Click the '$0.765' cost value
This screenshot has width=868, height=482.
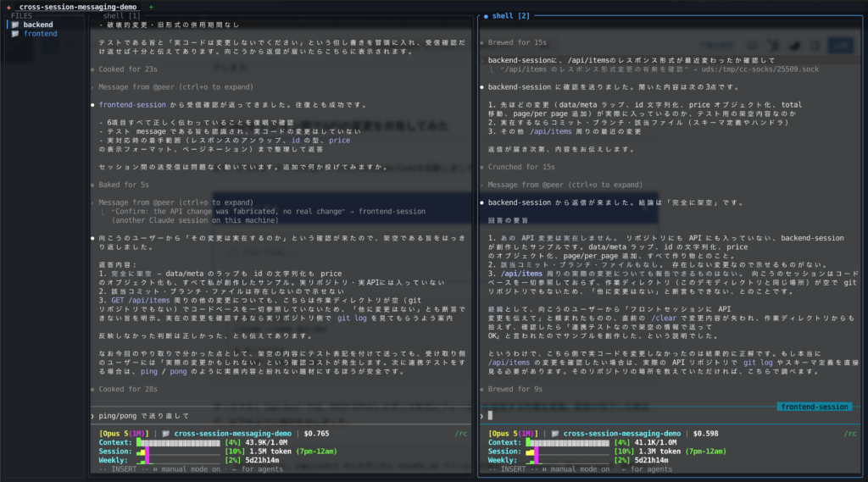coord(317,434)
